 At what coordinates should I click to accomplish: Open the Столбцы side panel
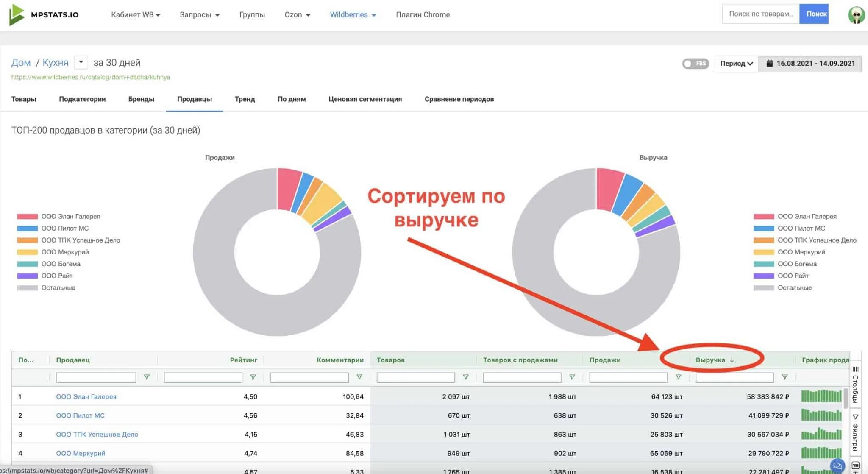click(855, 385)
